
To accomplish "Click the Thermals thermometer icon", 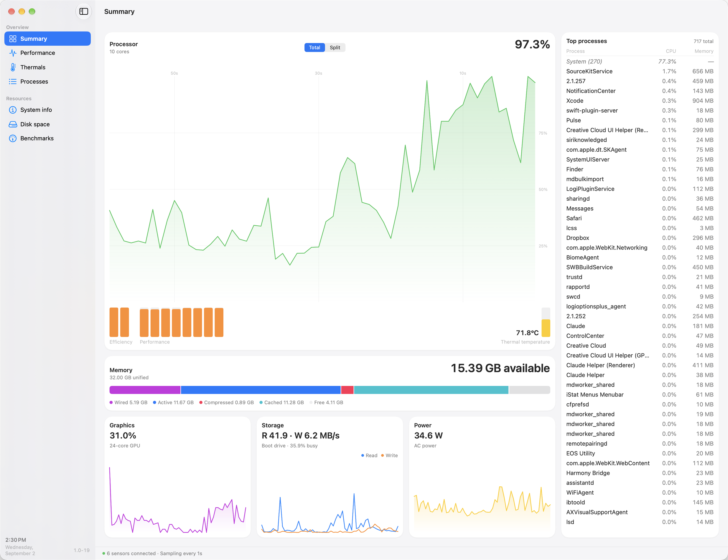I will click(13, 67).
